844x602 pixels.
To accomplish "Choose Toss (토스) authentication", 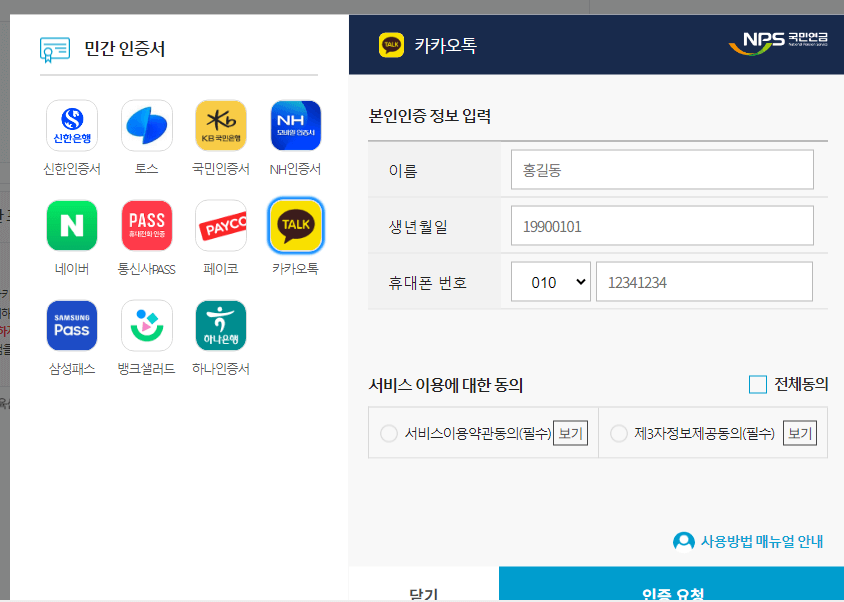I will (x=146, y=125).
